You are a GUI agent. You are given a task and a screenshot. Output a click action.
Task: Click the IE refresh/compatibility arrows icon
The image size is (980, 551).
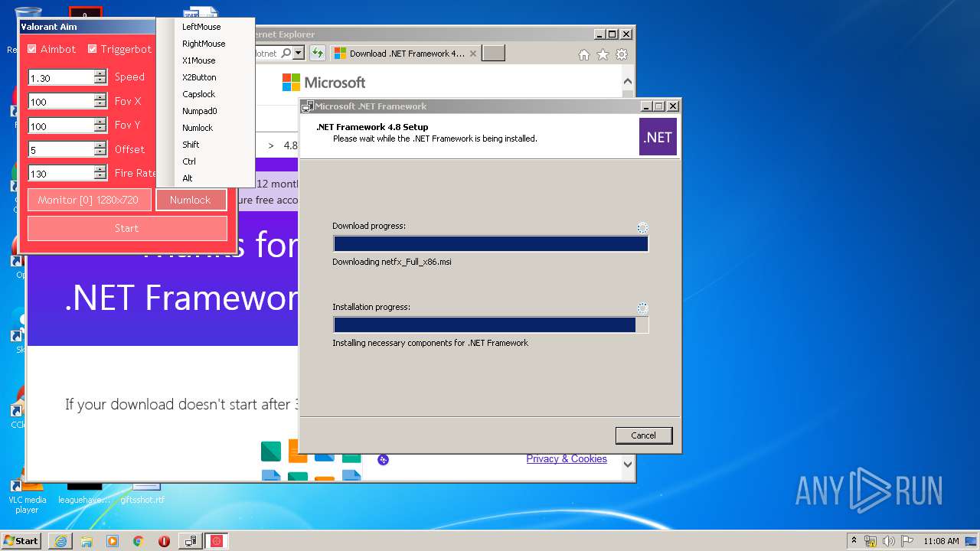[317, 54]
